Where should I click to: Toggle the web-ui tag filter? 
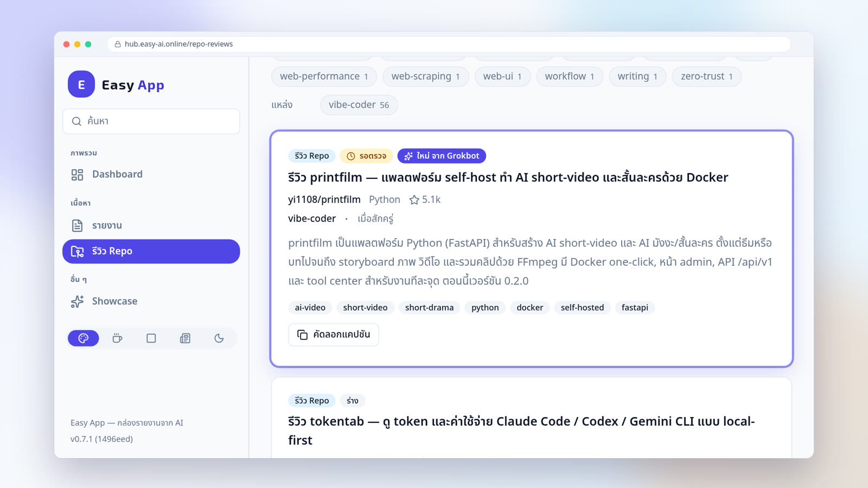[x=502, y=76]
